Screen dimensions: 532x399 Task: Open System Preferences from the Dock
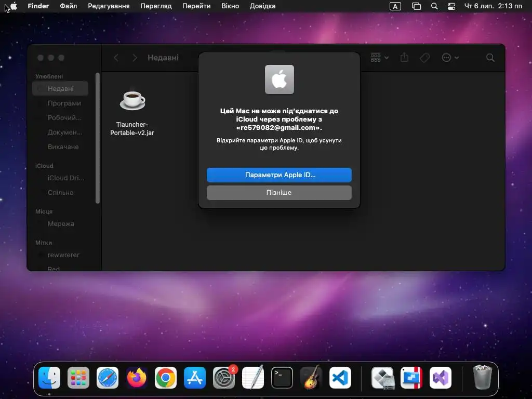tap(224, 378)
